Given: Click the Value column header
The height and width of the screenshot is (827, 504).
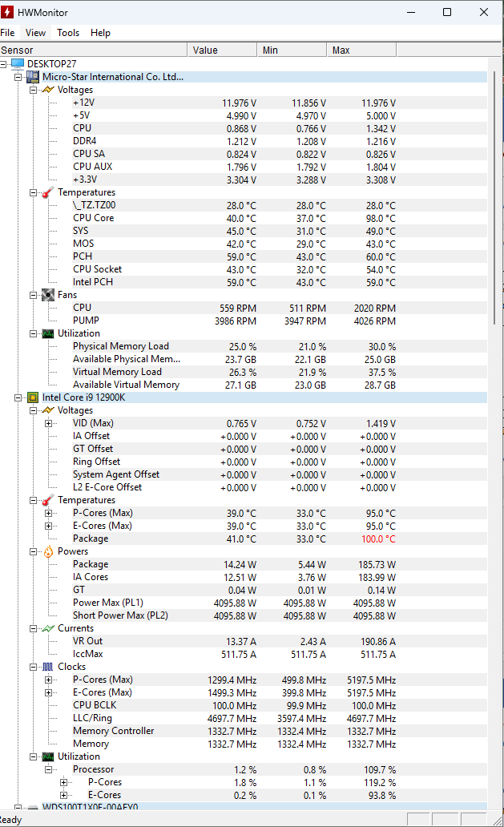Looking at the screenshot, I should point(222,50).
